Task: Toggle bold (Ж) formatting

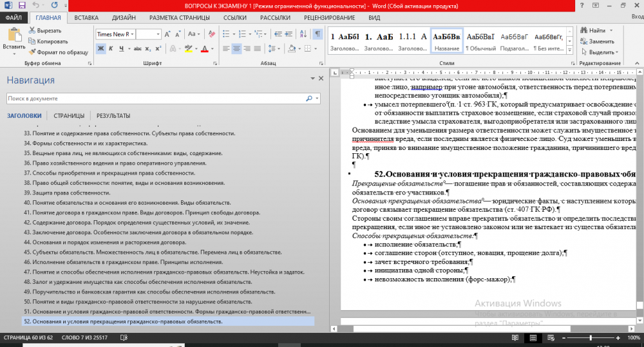Action: click(101, 49)
